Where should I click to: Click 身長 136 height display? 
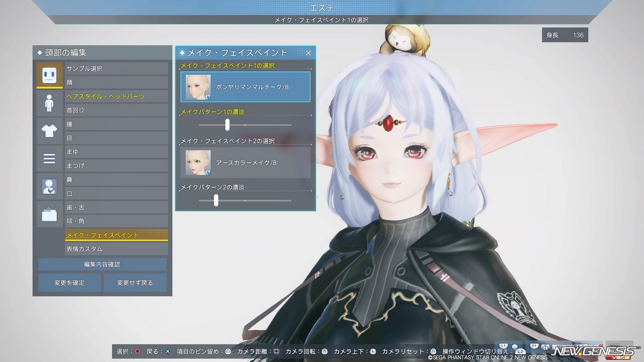click(565, 35)
